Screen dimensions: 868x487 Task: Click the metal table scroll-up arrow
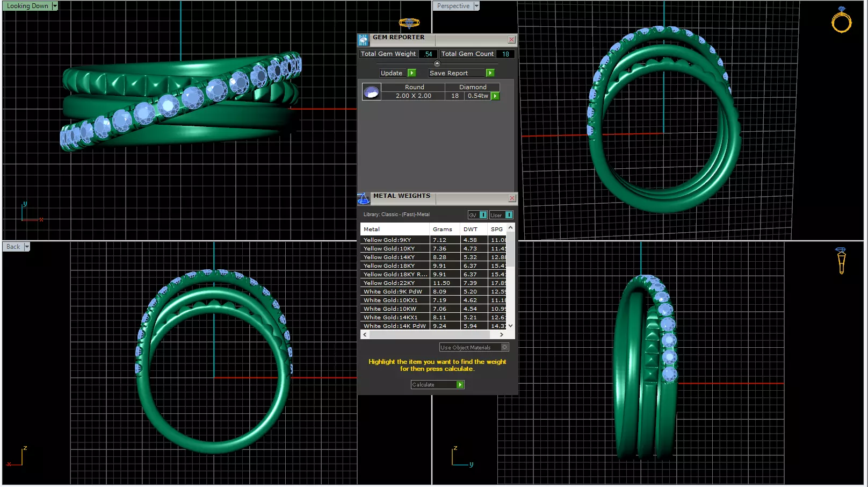coord(510,228)
